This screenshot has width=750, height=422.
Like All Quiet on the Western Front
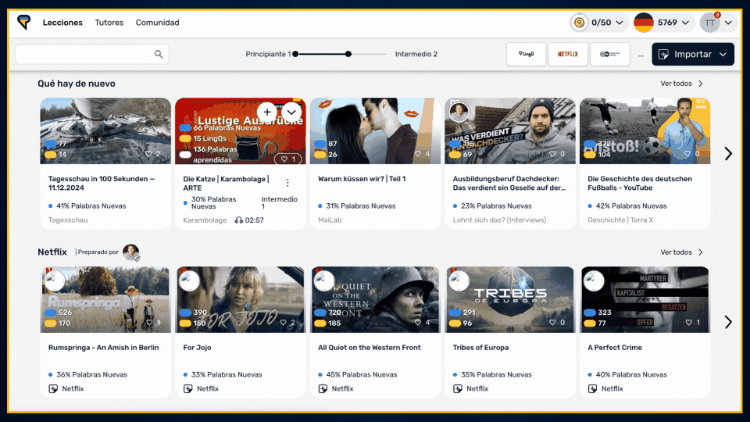418,322
